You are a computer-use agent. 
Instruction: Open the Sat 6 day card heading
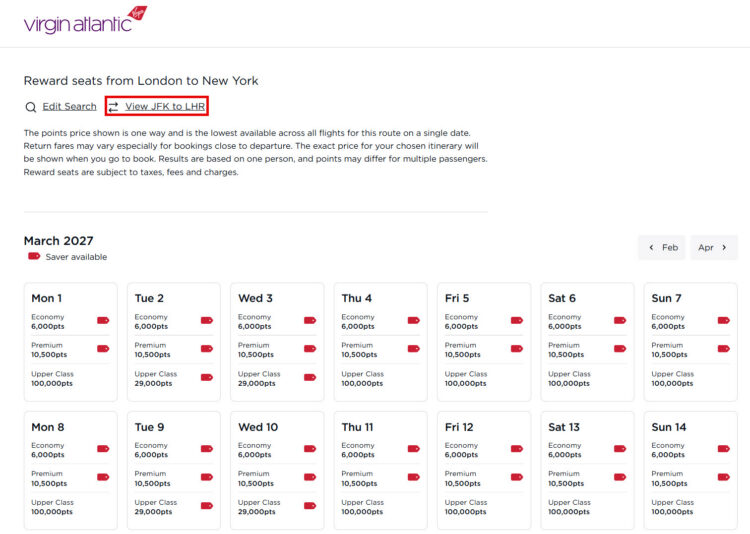coord(562,298)
